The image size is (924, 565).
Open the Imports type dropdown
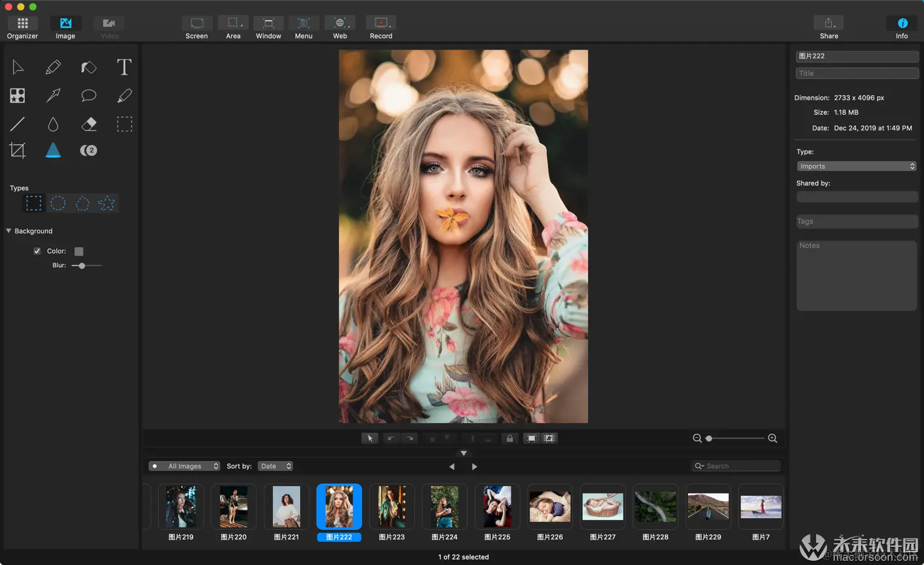(855, 166)
